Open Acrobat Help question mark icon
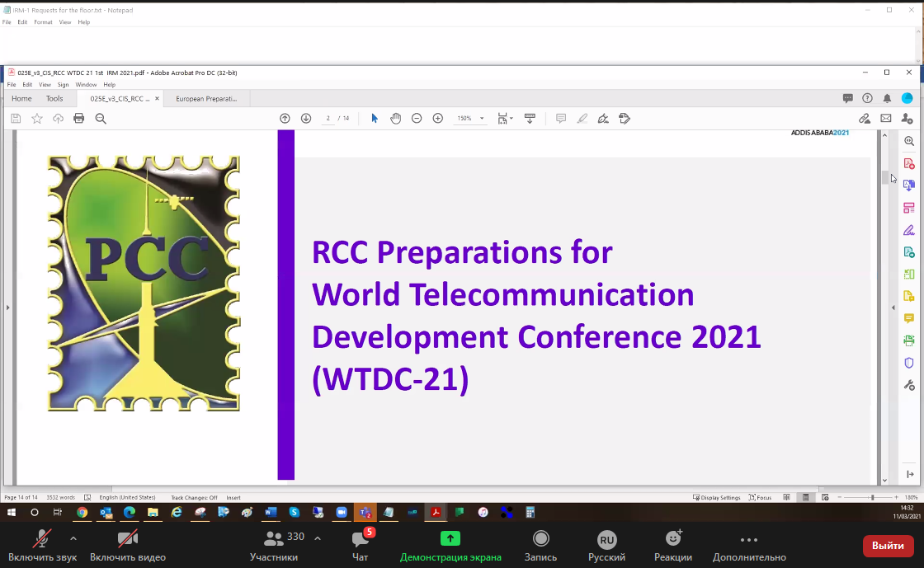 tap(867, 98)
